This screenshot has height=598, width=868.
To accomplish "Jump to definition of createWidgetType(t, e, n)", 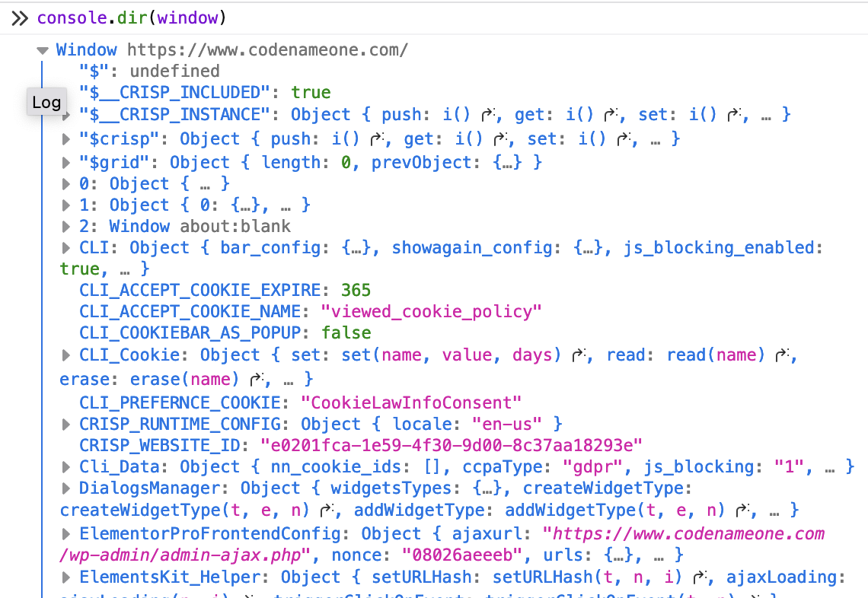I will pos(327,510).
